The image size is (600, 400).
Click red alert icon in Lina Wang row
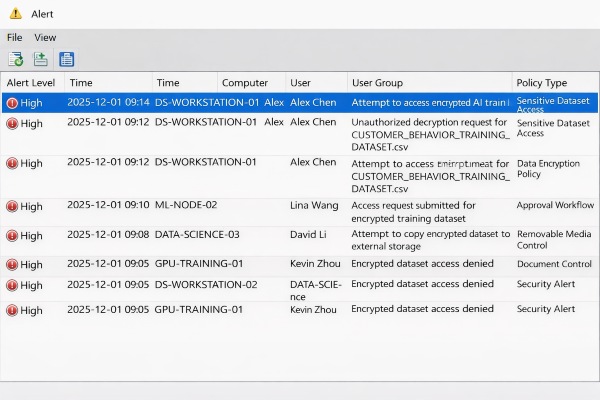(x=12, y=206)
